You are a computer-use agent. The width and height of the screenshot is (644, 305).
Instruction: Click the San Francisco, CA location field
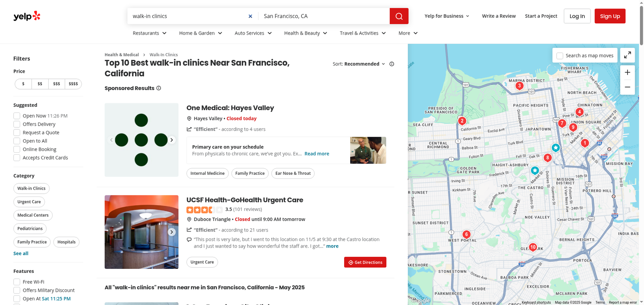click(x=324, y=16)
